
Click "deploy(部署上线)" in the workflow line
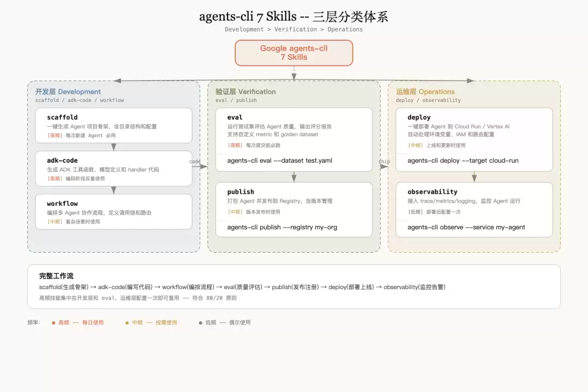351,287
